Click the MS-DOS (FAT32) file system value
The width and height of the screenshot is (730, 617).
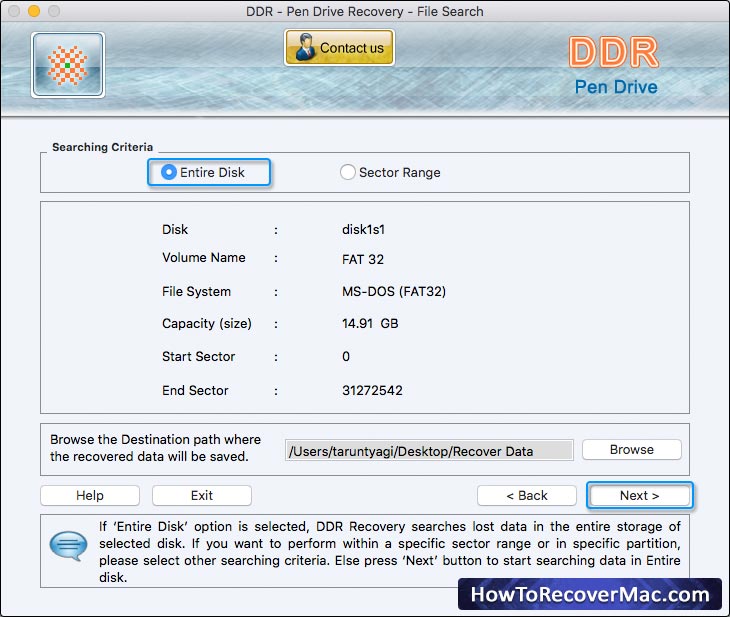pos(393,292)
